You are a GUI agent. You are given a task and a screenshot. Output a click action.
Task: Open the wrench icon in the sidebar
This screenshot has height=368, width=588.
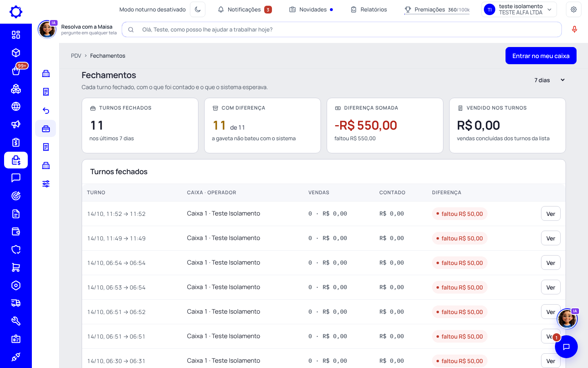click(x=16, y=321)
